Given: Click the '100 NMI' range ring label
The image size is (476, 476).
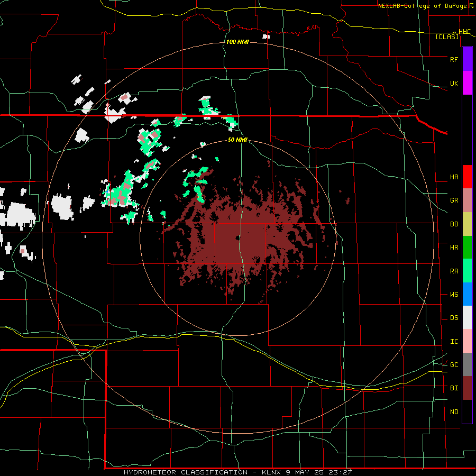Looking at the screenshot, I should (237, 42).
